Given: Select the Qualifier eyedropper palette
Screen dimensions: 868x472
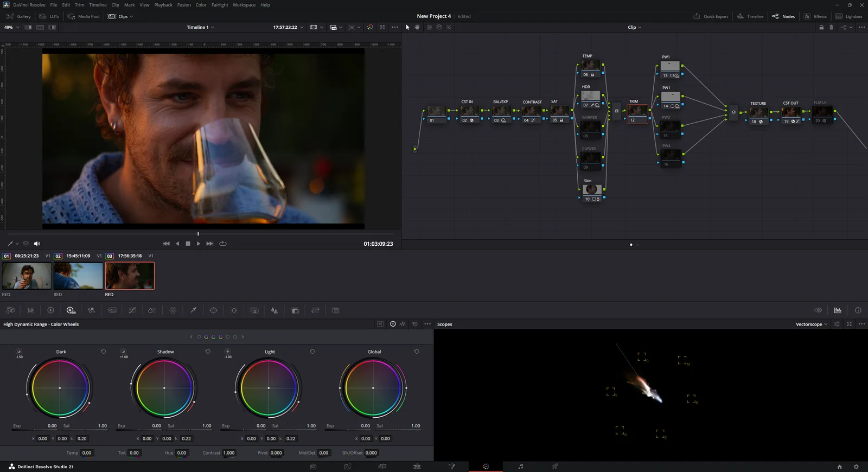Looking at the screenshot, I should 193,310.
